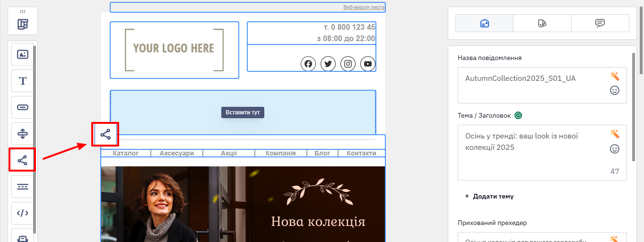Screen dimensions: 644x242
Task: Switch to the appearance styles tab
Action: [542, 23]
